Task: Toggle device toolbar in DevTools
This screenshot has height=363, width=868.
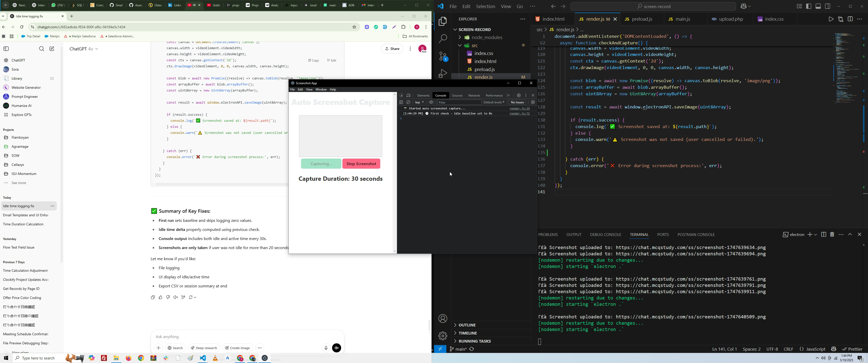Action: [x=409, y=96]
